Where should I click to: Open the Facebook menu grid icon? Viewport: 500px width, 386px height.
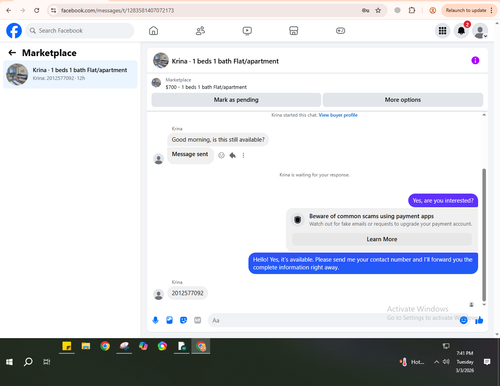pyautogui.click(x=442, y=31)
